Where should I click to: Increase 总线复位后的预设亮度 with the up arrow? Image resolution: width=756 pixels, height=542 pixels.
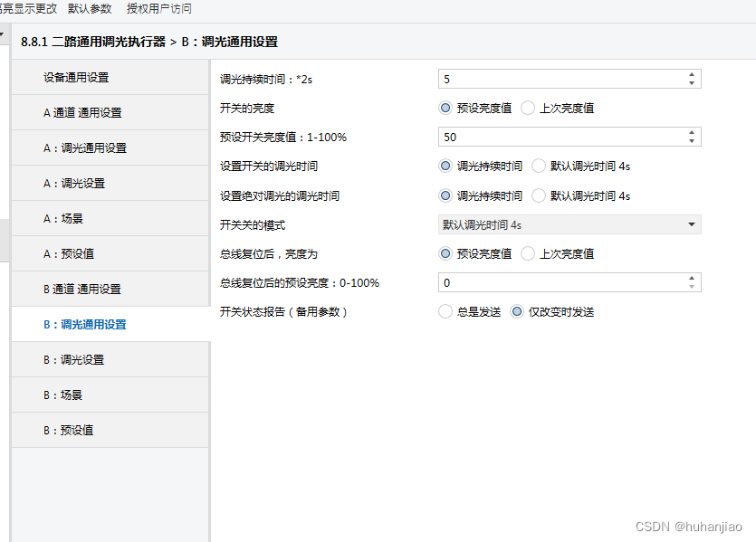pyautogui.click(x=692, y=279)
